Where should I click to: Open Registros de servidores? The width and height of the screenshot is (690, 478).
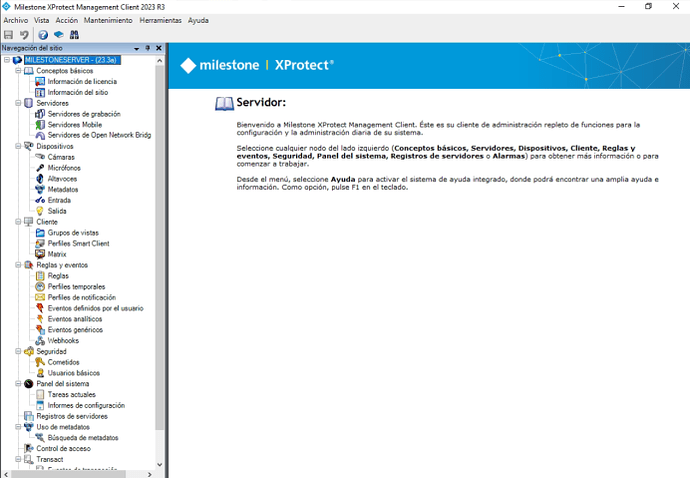coord(72,416)
